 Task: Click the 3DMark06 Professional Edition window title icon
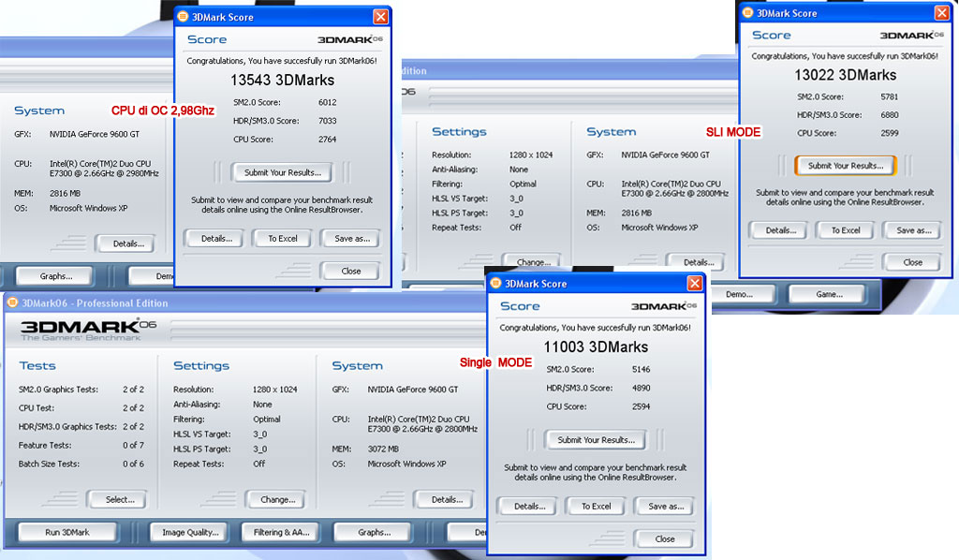pyautogui.click(x=11, y=302)
